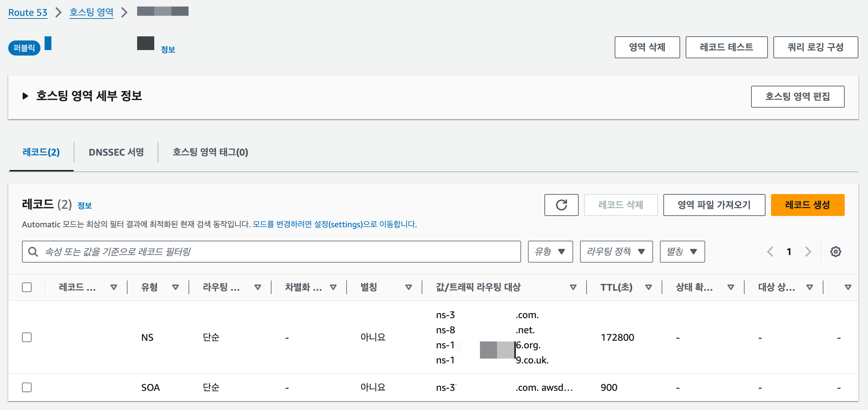Open table preferences gear icon

(835, 252)
